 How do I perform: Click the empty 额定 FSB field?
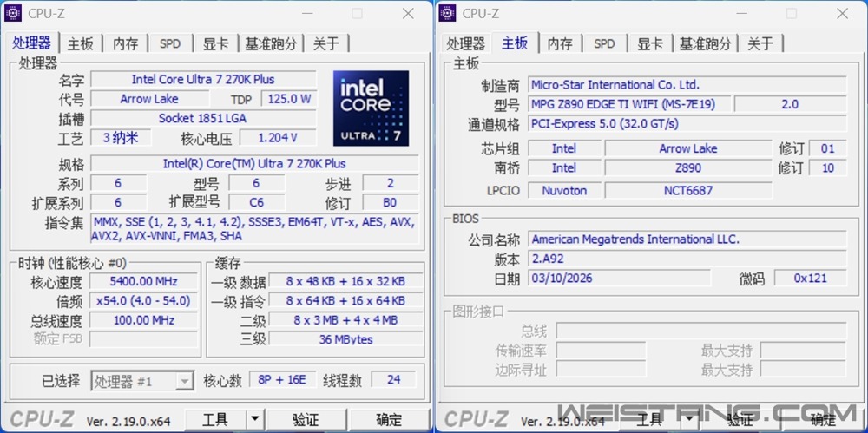point(143,339)
